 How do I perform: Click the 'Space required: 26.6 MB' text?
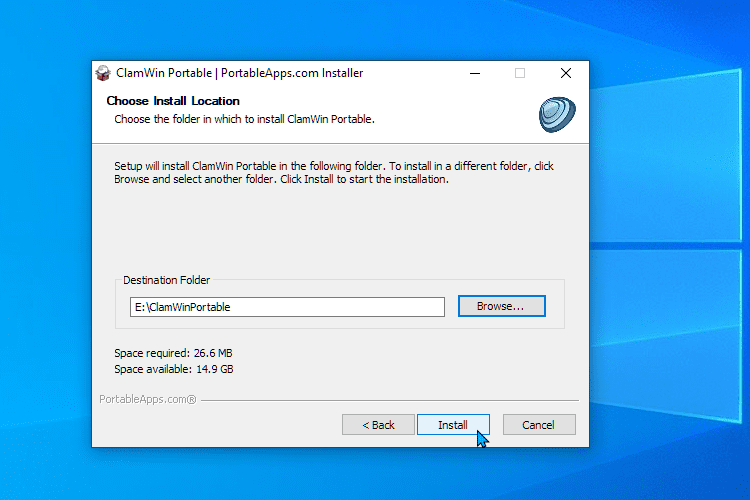tap(173, 353)
